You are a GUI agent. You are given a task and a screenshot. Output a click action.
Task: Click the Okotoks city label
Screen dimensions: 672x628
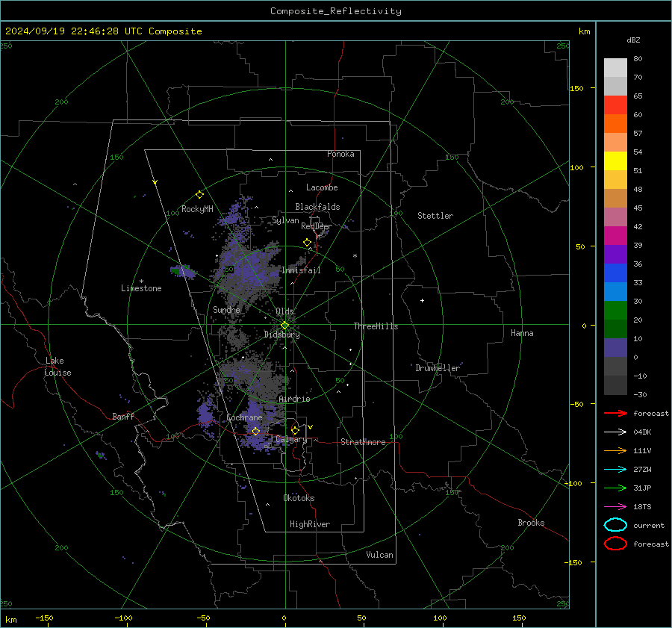pos(299,498)
